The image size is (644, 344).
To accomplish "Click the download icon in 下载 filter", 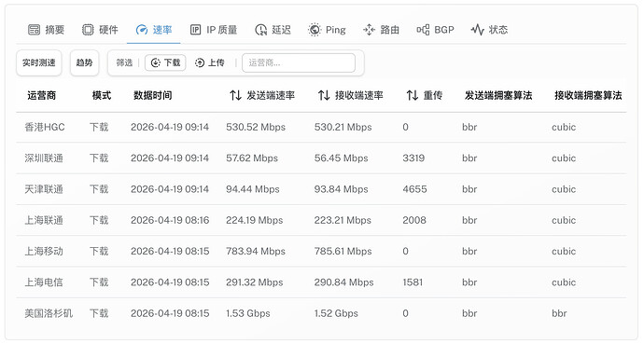I will coord(156,62).
